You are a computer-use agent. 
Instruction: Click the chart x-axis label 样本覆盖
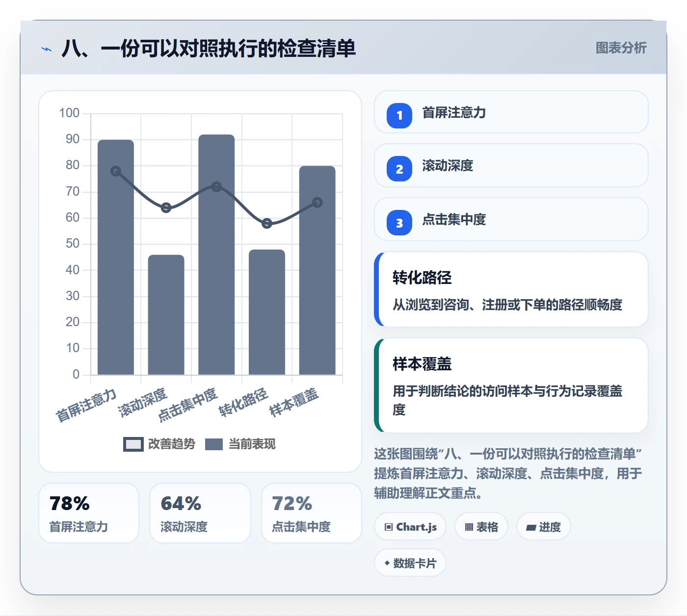294,402
